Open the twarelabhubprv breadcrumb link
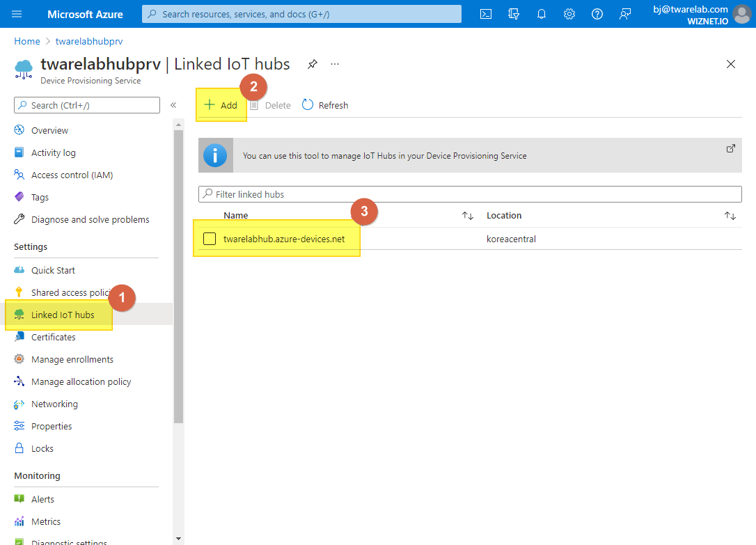The width and height of the screenshot is (756, 545). point(89,42)
